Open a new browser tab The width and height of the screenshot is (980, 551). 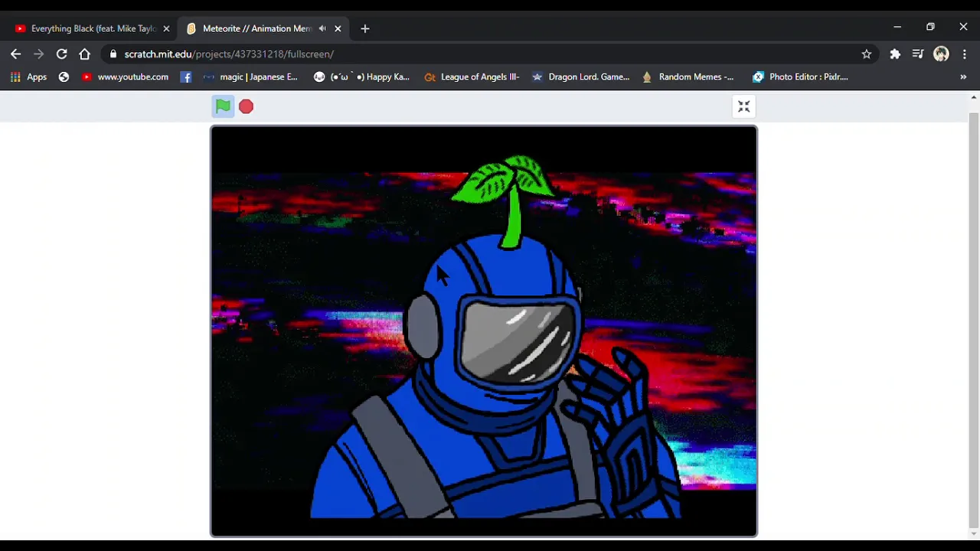(365, 28)
